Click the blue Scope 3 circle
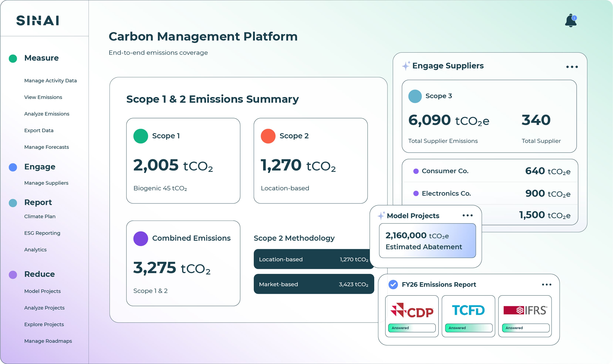Viewport: 613px width, 364px height. [415, 96]
